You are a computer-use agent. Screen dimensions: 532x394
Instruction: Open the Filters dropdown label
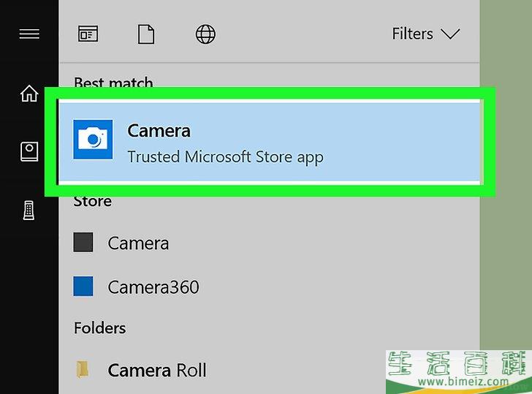pyautogui.click(x=412, y=34)
